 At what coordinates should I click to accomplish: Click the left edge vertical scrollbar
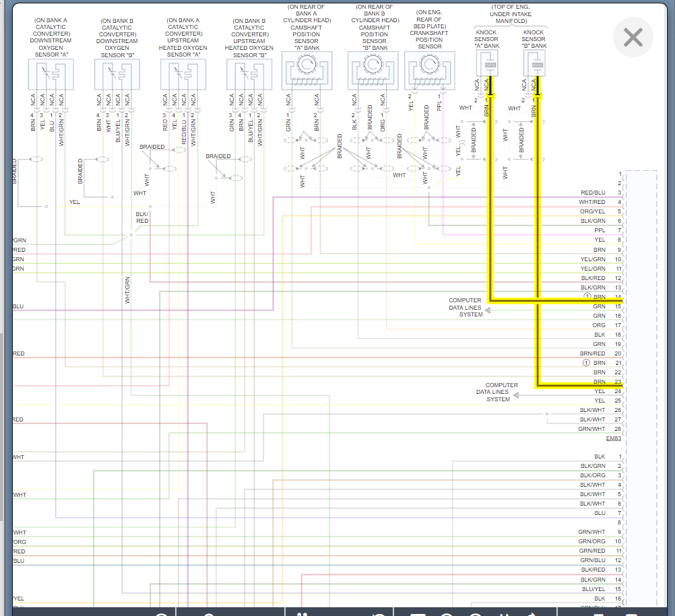point(2,426)
